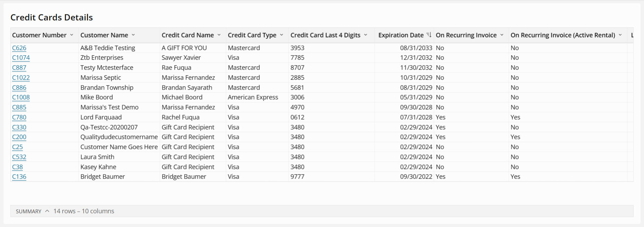Open customer link C532

19,157
